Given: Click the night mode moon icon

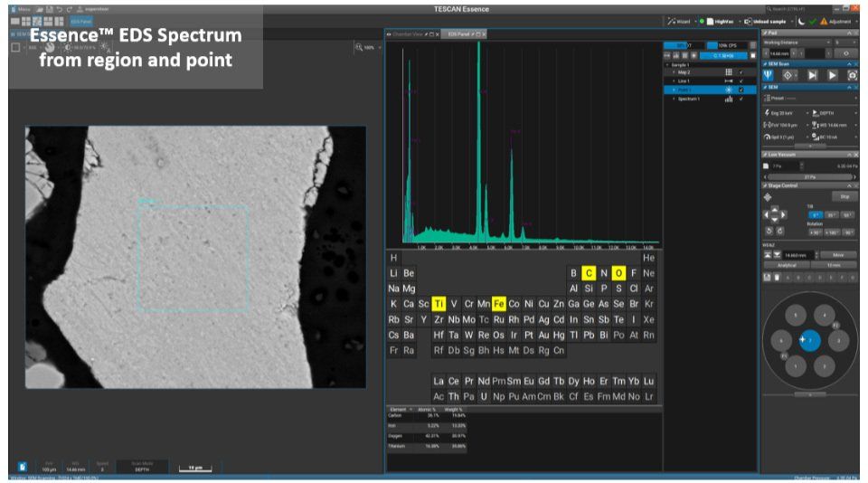Looking at the screenshot, I should tap(801, 22).
